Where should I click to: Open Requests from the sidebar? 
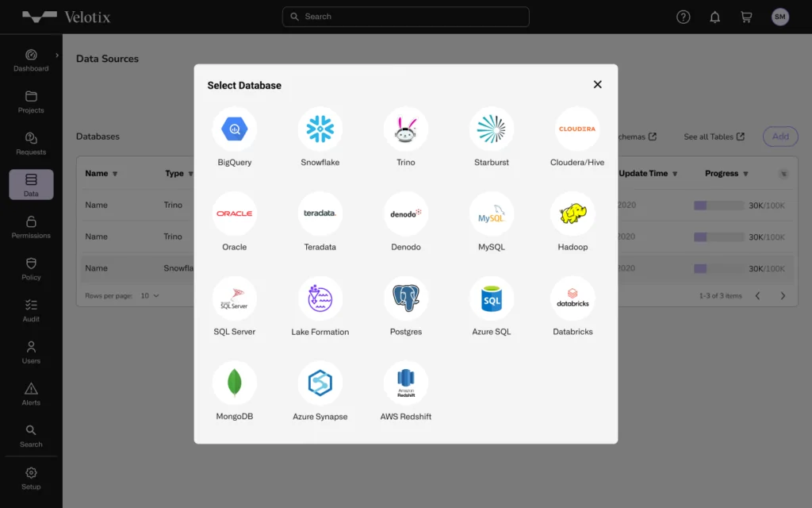[31, 144]
